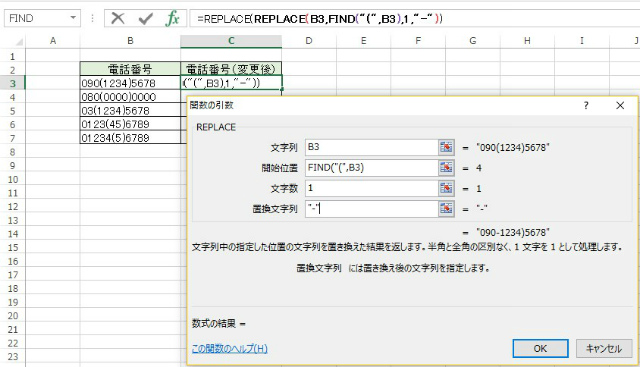This screenshot has width=640, height=367.
Task: Select row 20 header
Action: click(13, 316)
